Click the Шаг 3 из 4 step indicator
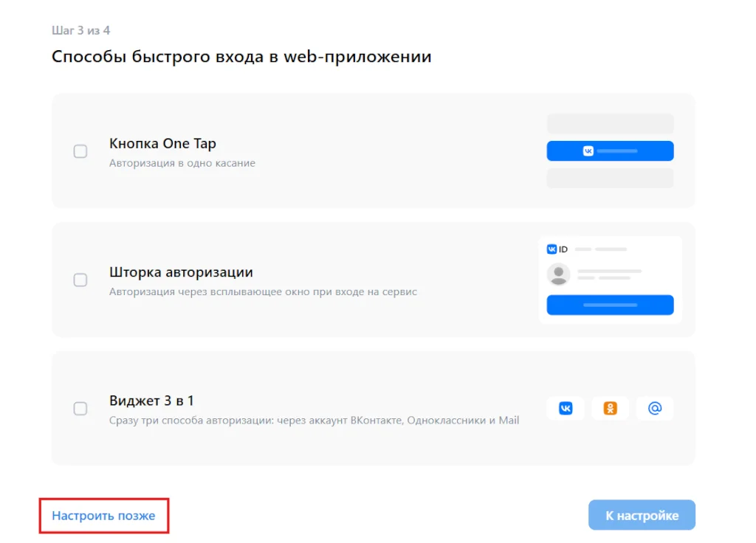This screenshot has height=543, width=756. coord(81,30)
